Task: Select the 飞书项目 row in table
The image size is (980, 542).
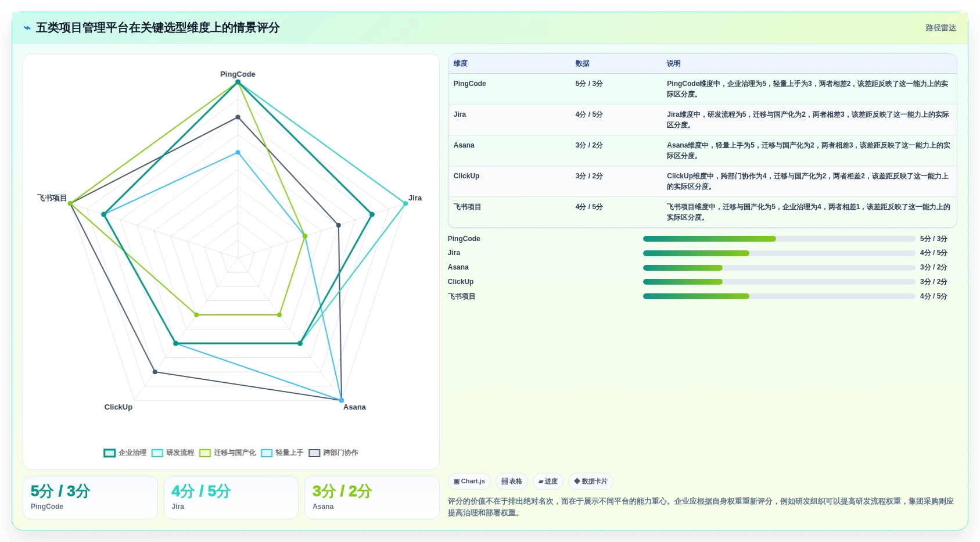Action: coord(702,212)
